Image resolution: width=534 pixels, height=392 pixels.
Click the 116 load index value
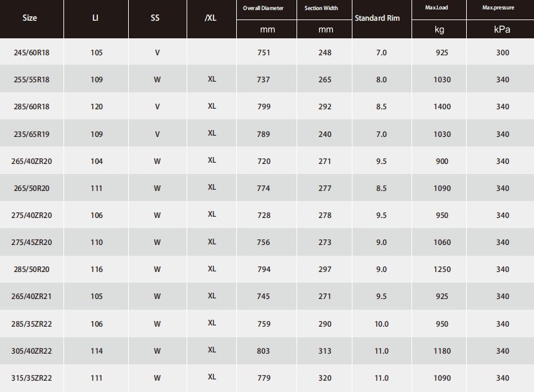pyautogui.click(x=96, y=269)
